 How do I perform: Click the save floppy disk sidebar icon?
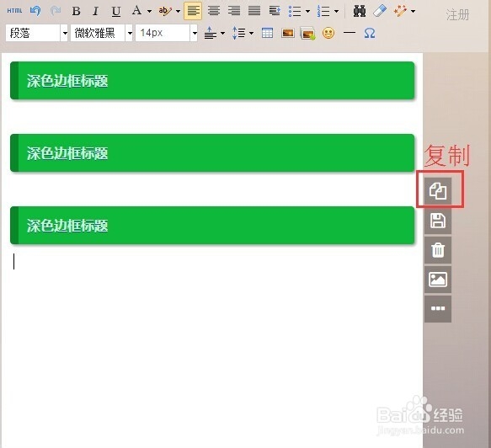coord(438,221)
